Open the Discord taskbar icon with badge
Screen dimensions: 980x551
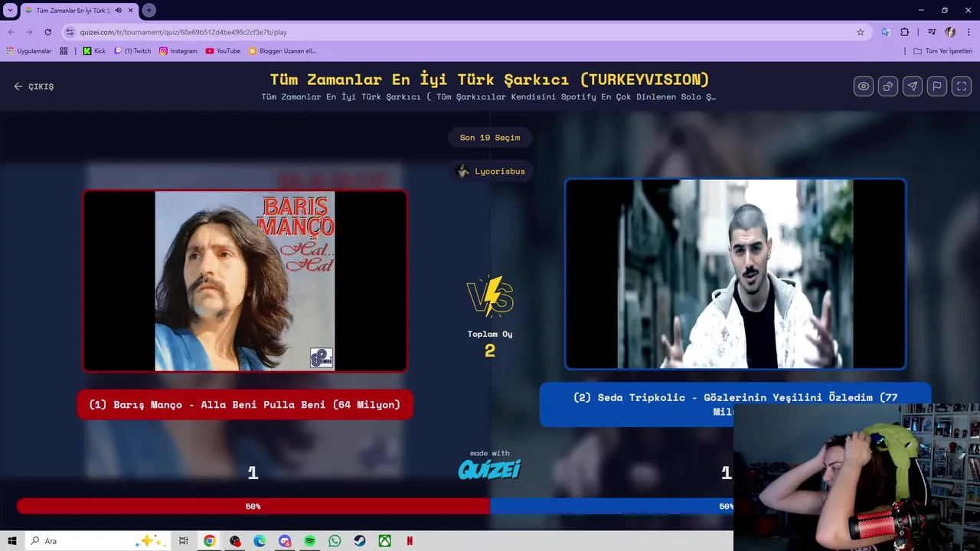click(285, 541)
